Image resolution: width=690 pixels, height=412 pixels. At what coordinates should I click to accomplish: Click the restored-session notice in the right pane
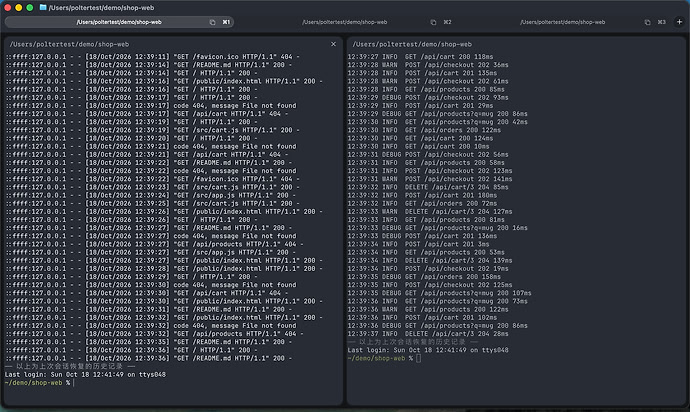click(x=413, y=342)
